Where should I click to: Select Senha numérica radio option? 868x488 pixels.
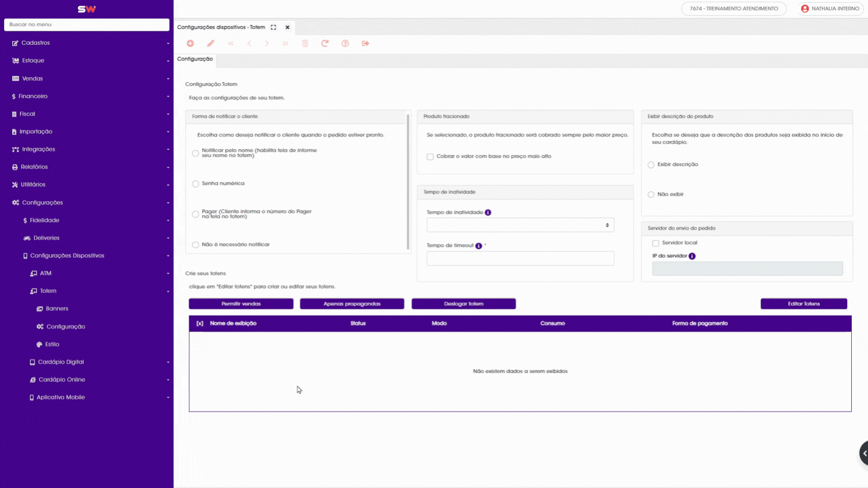tap(195, 184)
